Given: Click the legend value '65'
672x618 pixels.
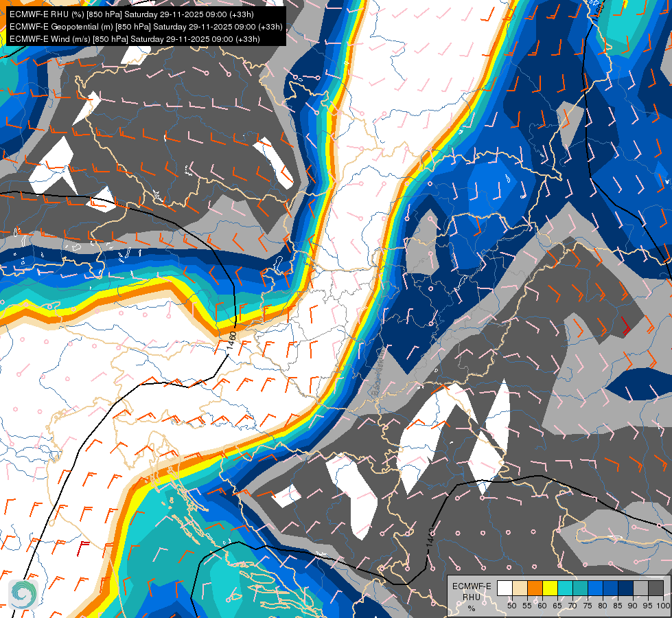Looking at the screenshot, I should click(557, 606).
